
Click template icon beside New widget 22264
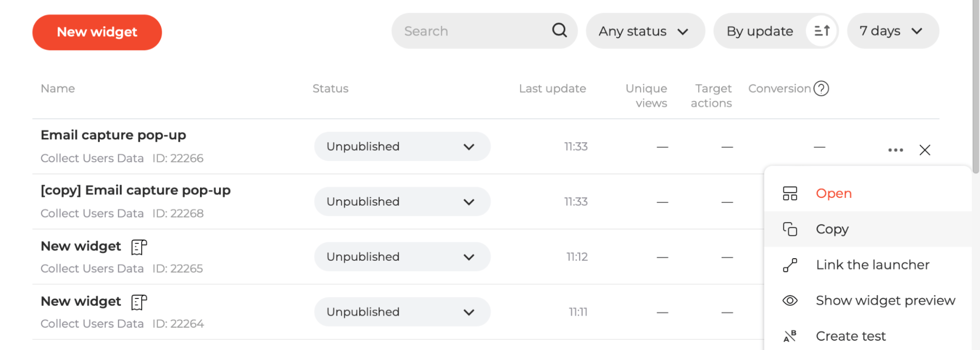click(139, 302)
